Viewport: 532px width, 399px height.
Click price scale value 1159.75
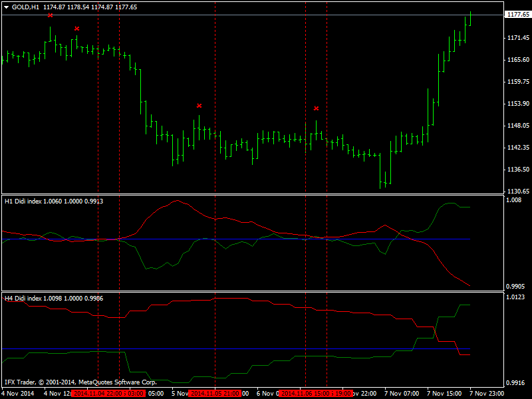pos(518,82)
